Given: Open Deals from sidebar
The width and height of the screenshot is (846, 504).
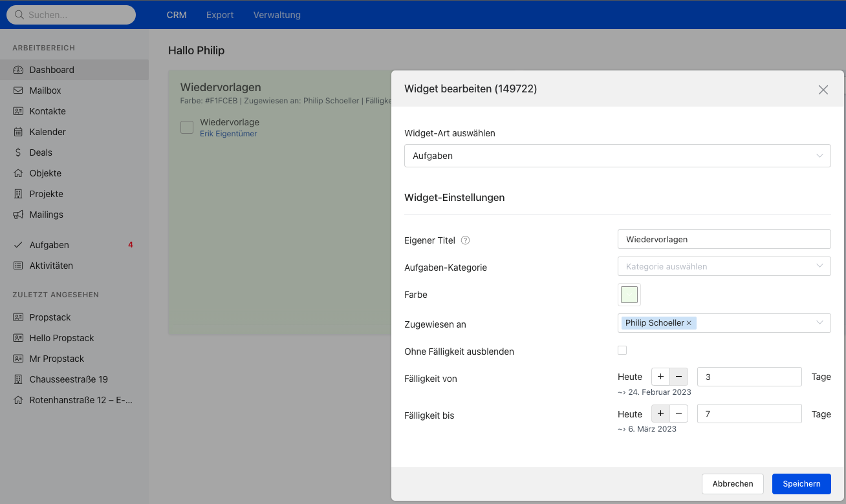Looking at the screenshot, I should point(74,152).
